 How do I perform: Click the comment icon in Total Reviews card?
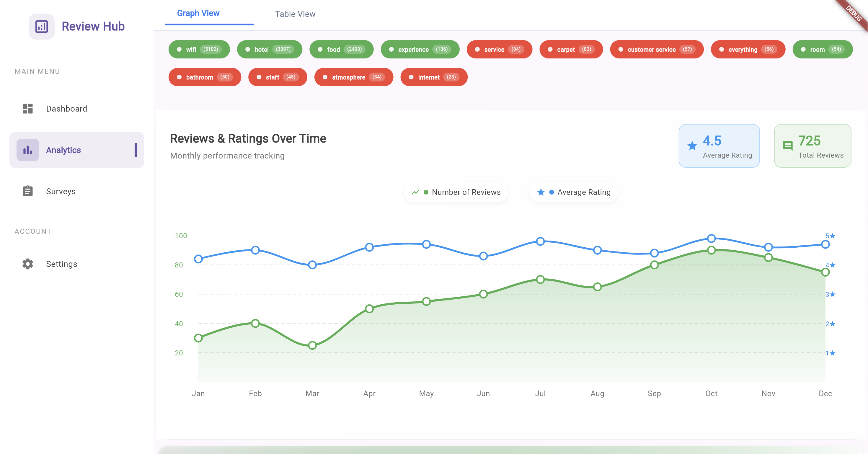coord(787,146)
